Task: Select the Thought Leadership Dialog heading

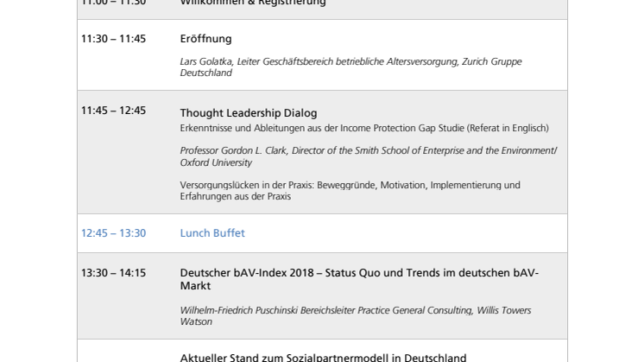Action: click(248, 113)
